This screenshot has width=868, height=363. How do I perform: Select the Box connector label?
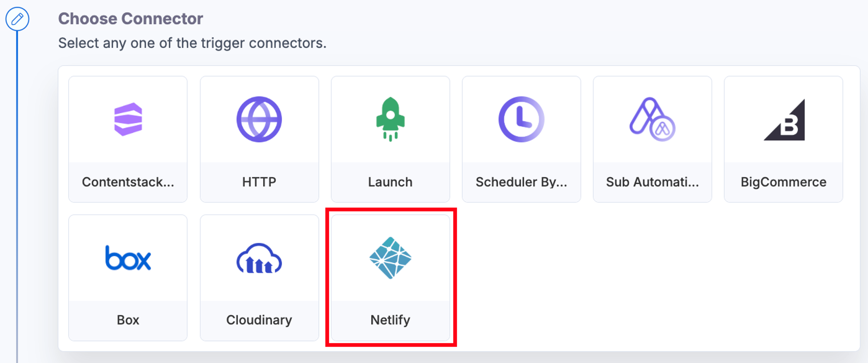tap(128, 320)
